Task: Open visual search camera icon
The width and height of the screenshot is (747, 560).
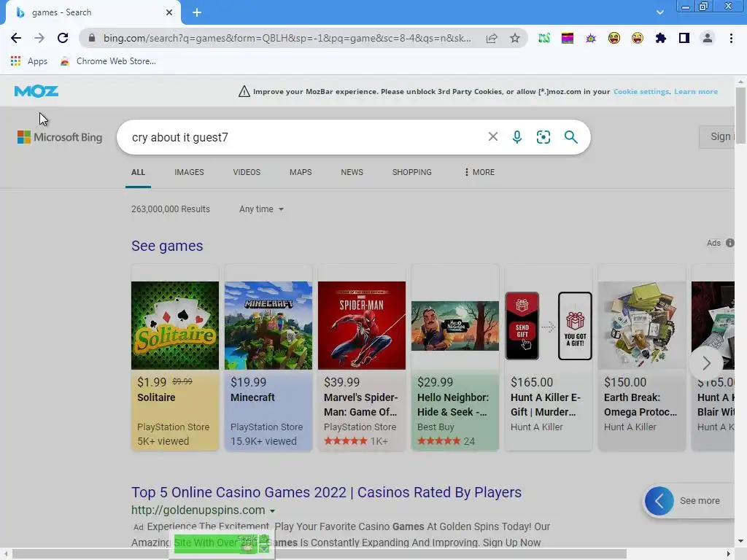Action: [x=543, y=137]
